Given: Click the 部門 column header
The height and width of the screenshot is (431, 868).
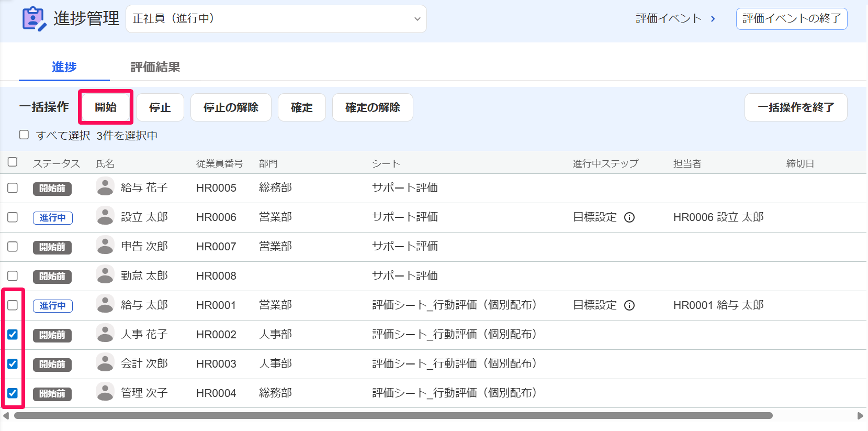Looking at the screenshot, I should pos(268,164).
